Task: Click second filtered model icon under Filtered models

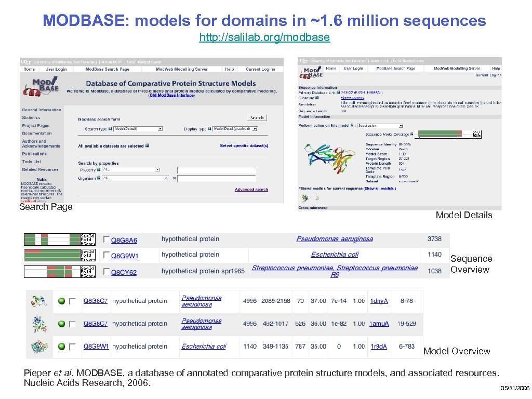Action: [x=317, y=197]
